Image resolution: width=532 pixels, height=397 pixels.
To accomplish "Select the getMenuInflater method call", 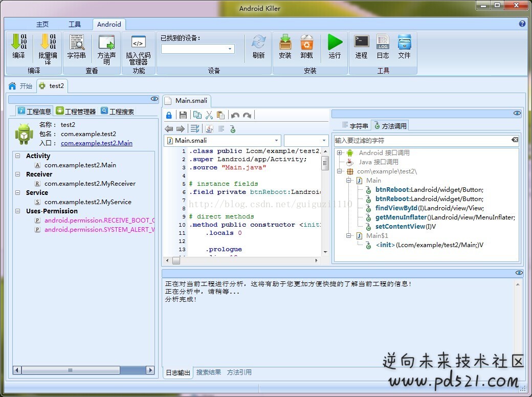I will 445,217.
